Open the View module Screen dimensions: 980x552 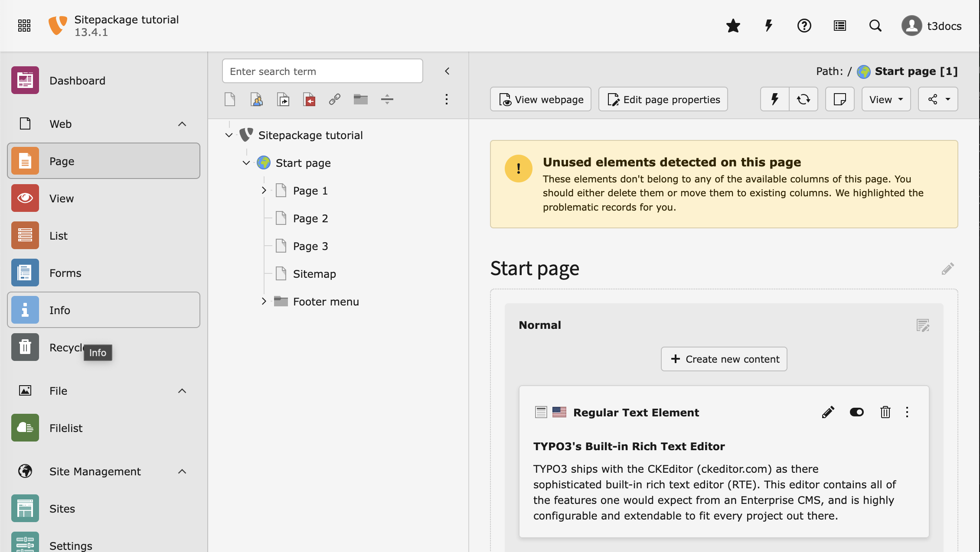click(104, 198)
